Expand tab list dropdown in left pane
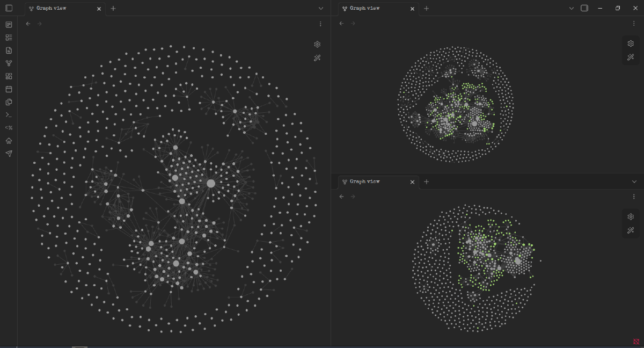644x348 pixels. pyautogui.click(x=321, y=8)
